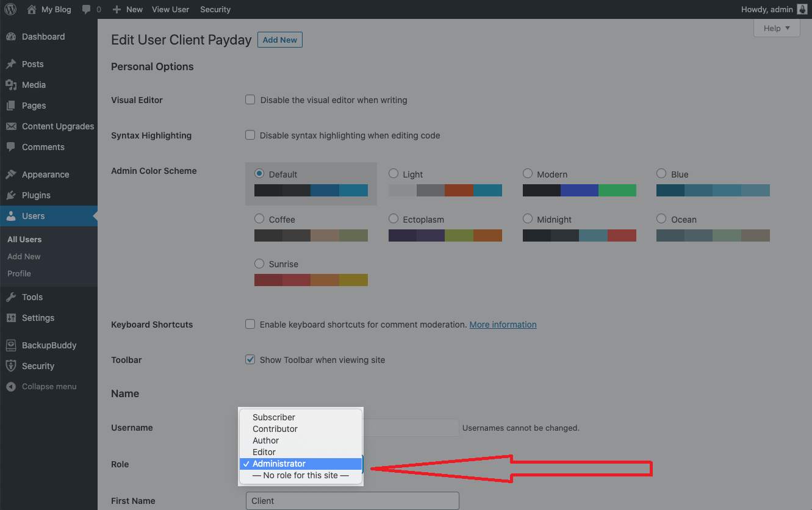Viewport: 812px width, 510px height.
Task: Click inside the First Name field
Action: pos(352,500)
